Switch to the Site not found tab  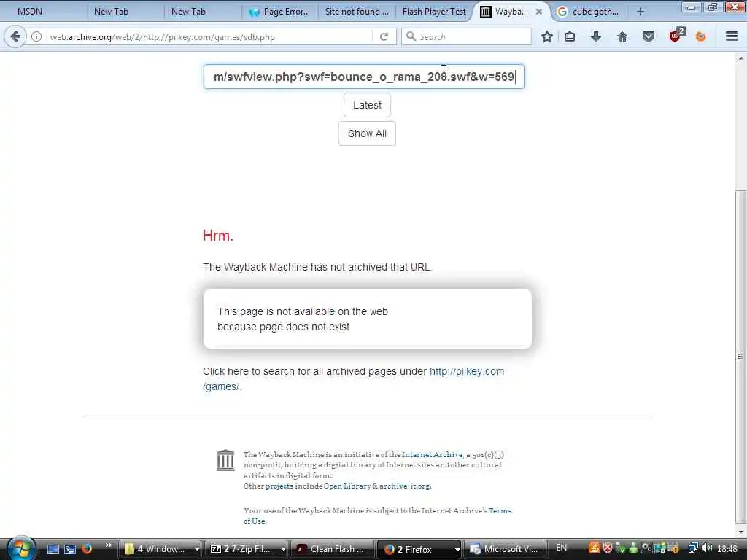(x=357, y=12)
